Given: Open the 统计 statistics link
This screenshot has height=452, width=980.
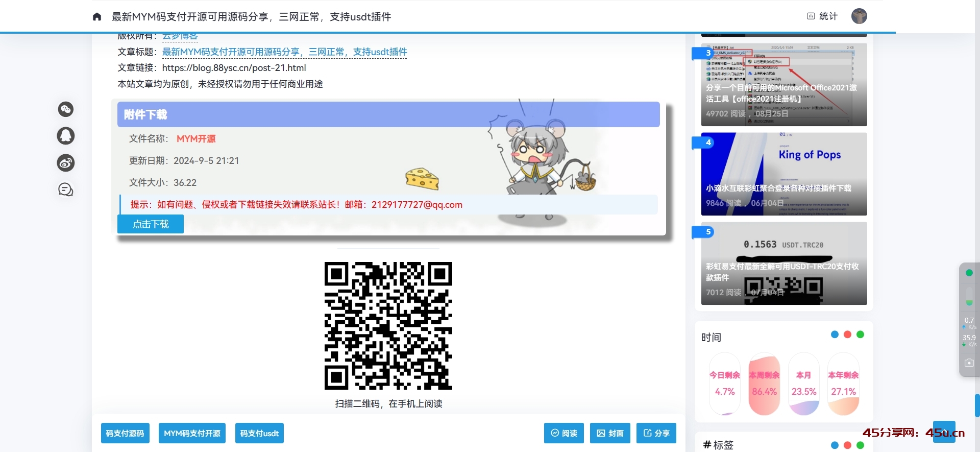Looking at the screenshot, I should pos(822,16).
